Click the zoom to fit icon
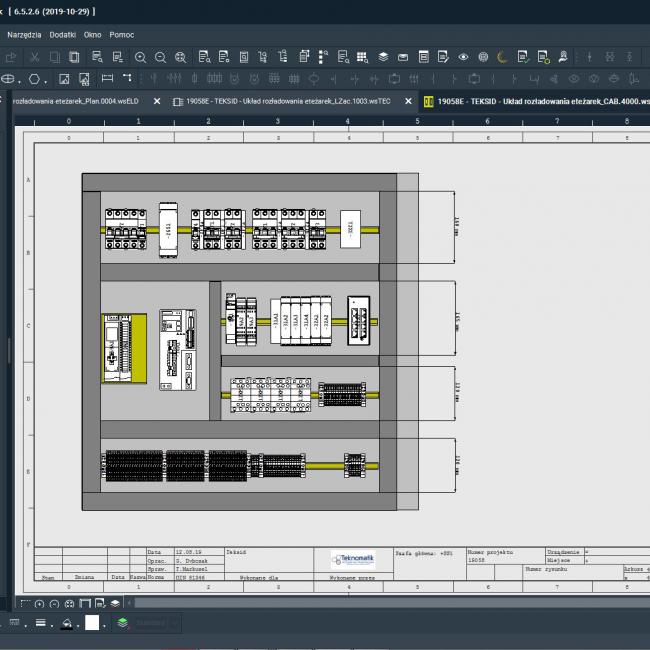This screenshot has width=650, height=650. coord(180,57)
